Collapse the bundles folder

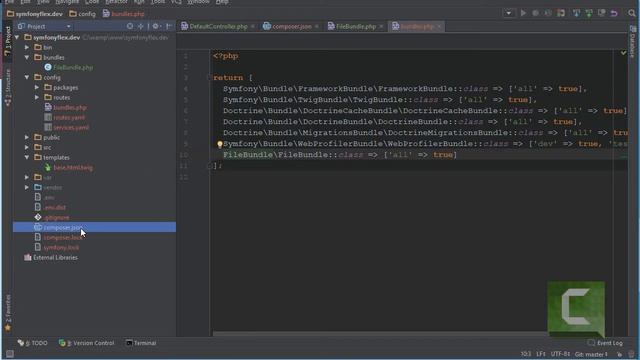(27, 57)
